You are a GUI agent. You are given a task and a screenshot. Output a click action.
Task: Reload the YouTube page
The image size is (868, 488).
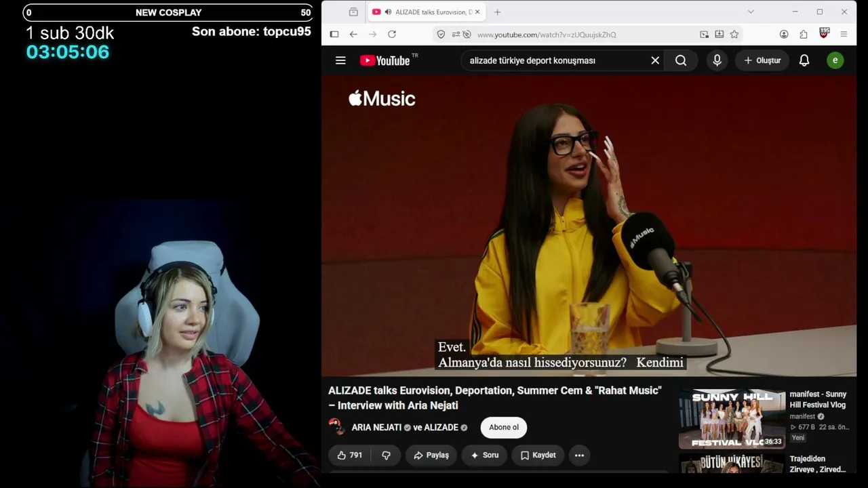point(391,35)
